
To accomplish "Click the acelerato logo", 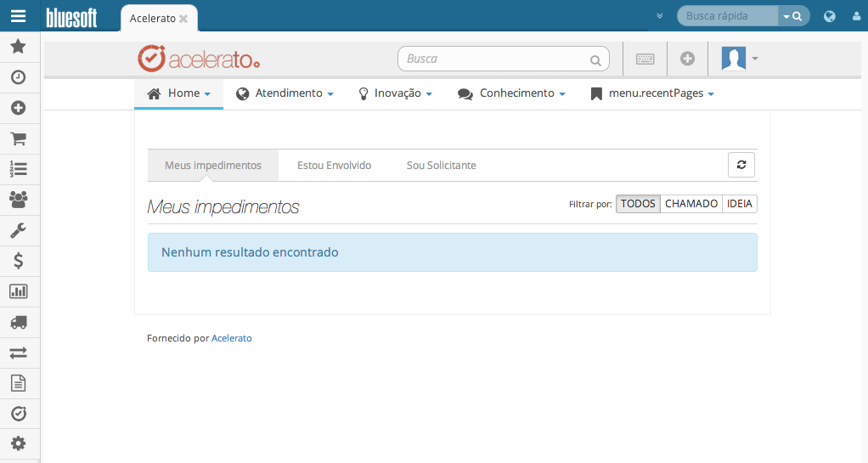I will click(x=199, y=59).
